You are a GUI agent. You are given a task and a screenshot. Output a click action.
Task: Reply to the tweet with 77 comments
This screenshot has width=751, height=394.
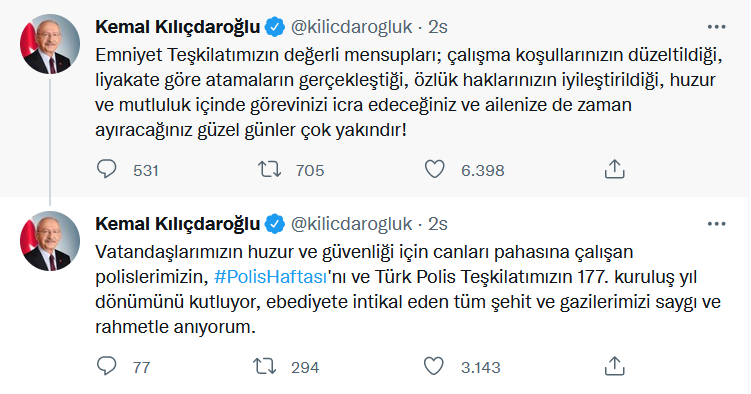coord(106,367)
